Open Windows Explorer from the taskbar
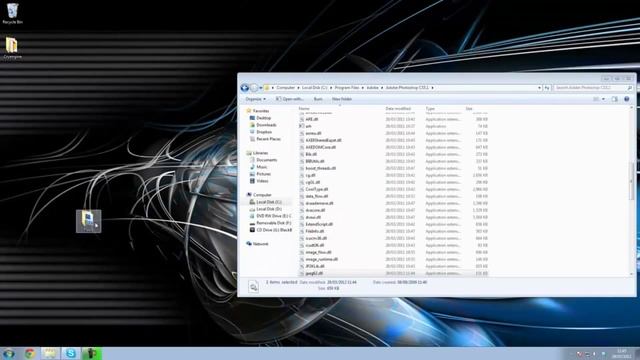Image resolution: width=640 pixels, height=360 pixels. (50, 353)
